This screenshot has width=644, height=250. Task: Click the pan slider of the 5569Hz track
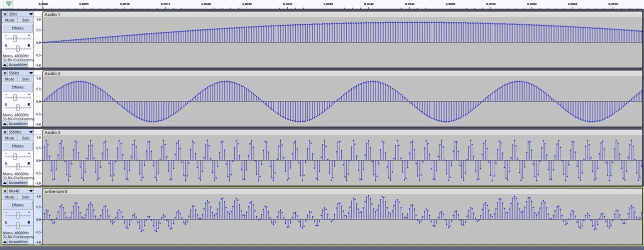(18, 166)
